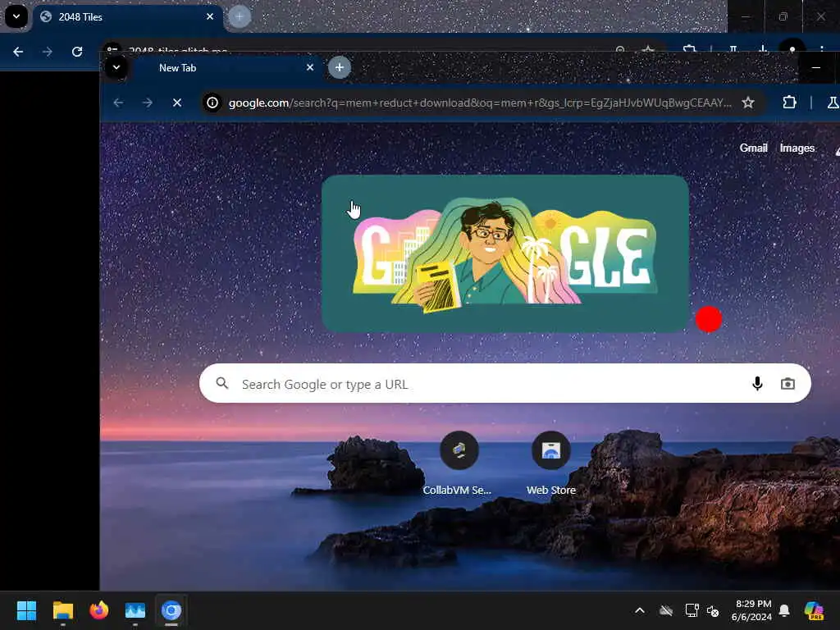
Task: Start voice search with microphone icon
Action: [757, 384]
